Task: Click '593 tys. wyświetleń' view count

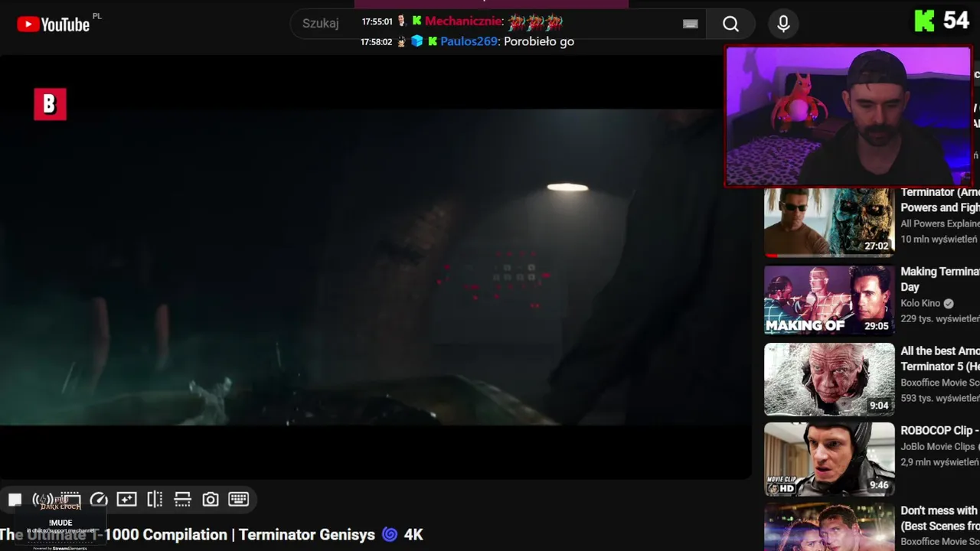Action: pyautogui.click(x=939, y=398)
